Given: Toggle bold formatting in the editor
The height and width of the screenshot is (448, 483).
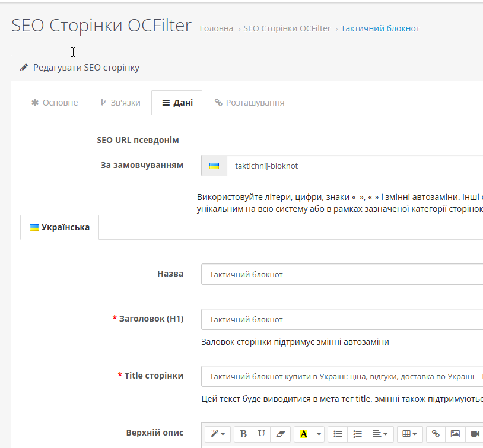Looking at the screenshot, I should tap(243, 434).
